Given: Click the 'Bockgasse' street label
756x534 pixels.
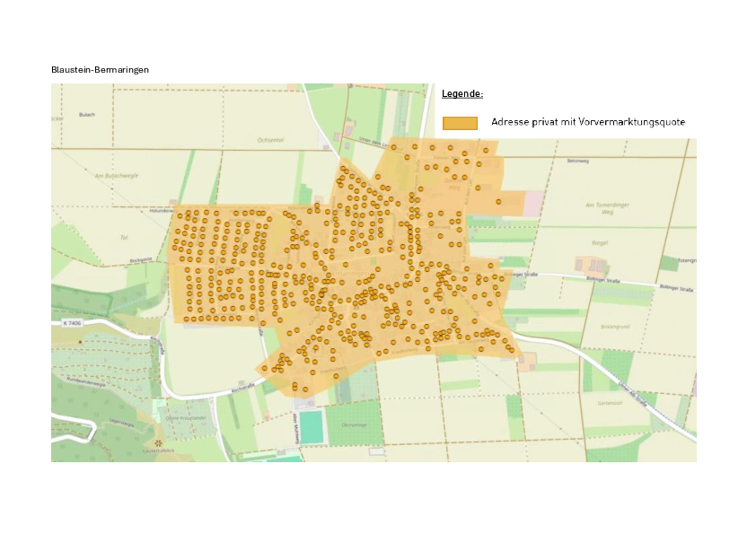Looking at the screenshot, I should (x=141, y=260).
